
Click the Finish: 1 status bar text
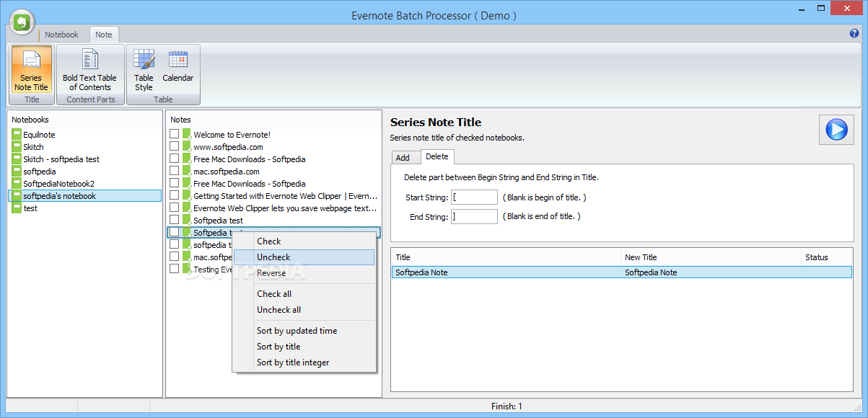[507, 406]
